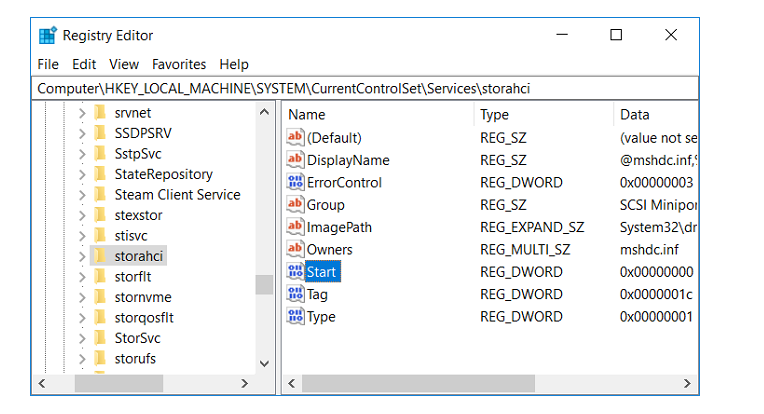The image size is (764, 414).
Task: Click the DWORD icon for Tag value
Action: [295, 294]
